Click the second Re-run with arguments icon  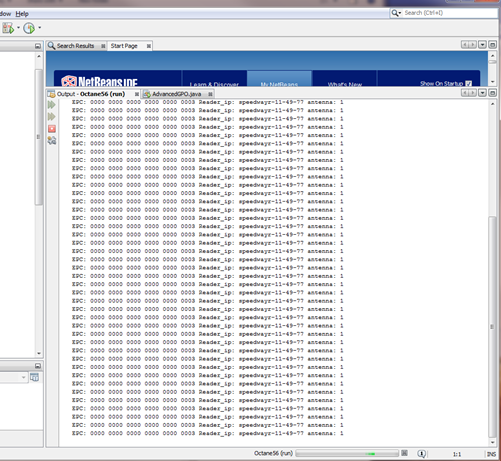coord(52,117)
